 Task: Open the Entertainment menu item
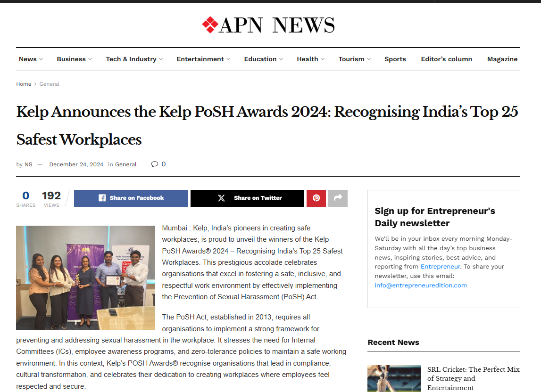[200, 59]
